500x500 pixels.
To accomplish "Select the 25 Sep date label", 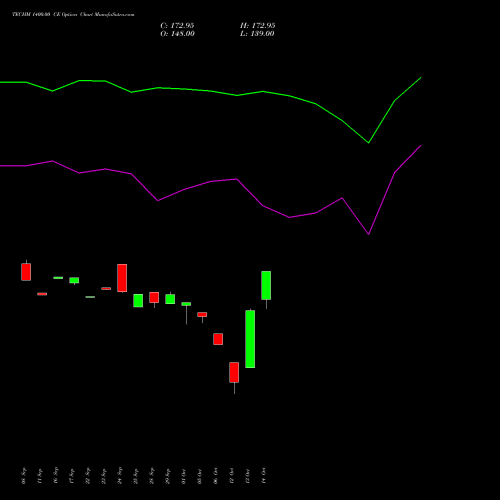I will tap(136, 476).
